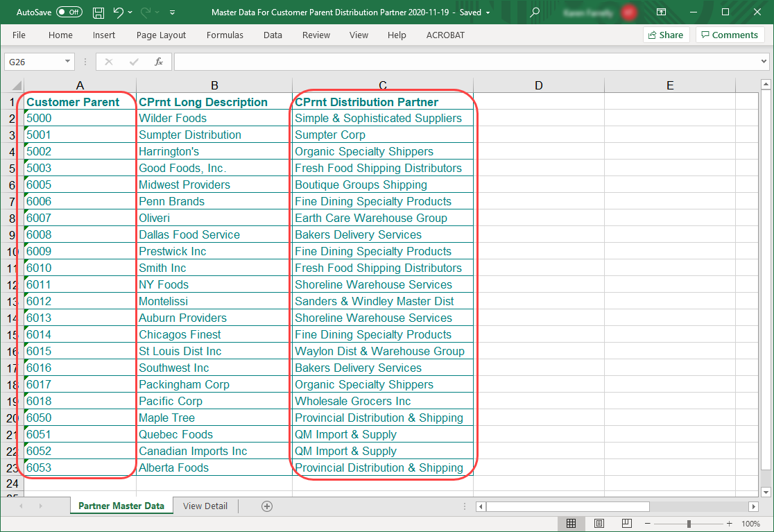Viewport: 774px width, 532px height.
Task: Switch to Page Break Preview icon
Action: (x=626, y=524)
